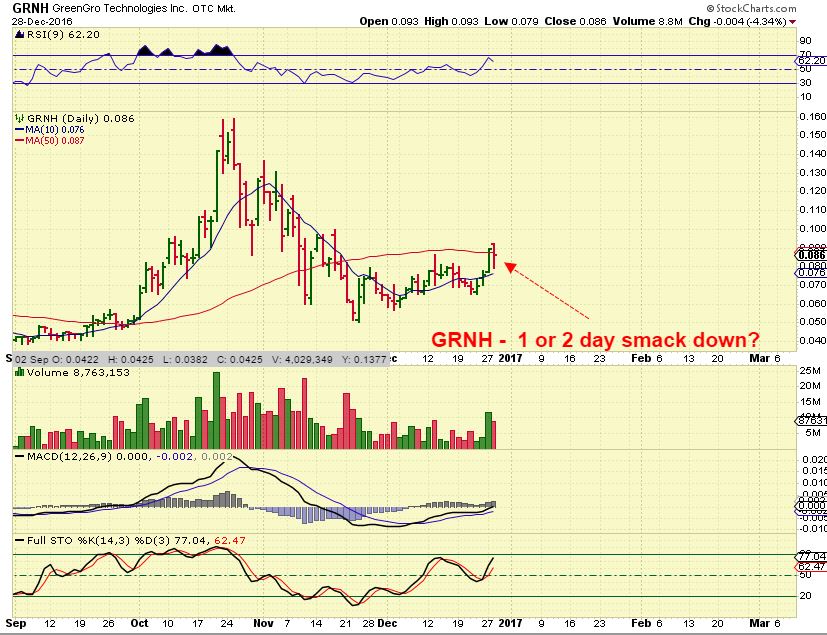Image resolution: width=827 pixels, height=635 pixels.
Task: Click the GreenGro Technologies Inc. company name
Action: pyautogui.click(x=120, y=9)
